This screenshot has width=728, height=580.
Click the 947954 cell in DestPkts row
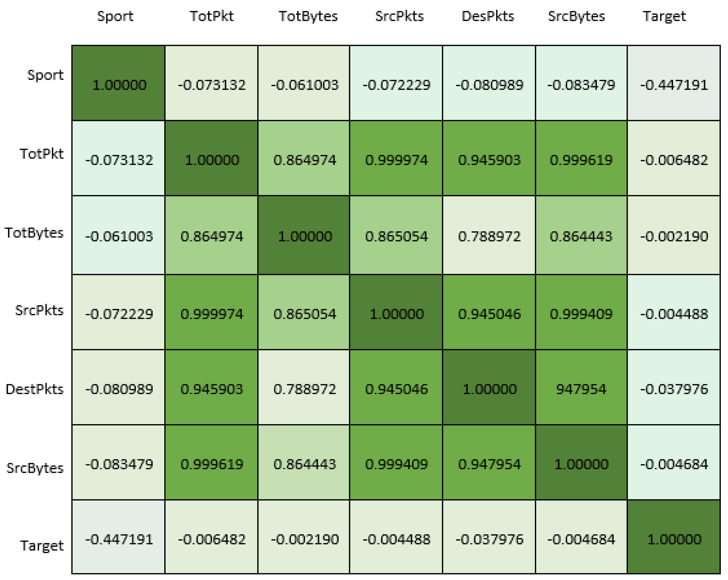click(581, 389)
